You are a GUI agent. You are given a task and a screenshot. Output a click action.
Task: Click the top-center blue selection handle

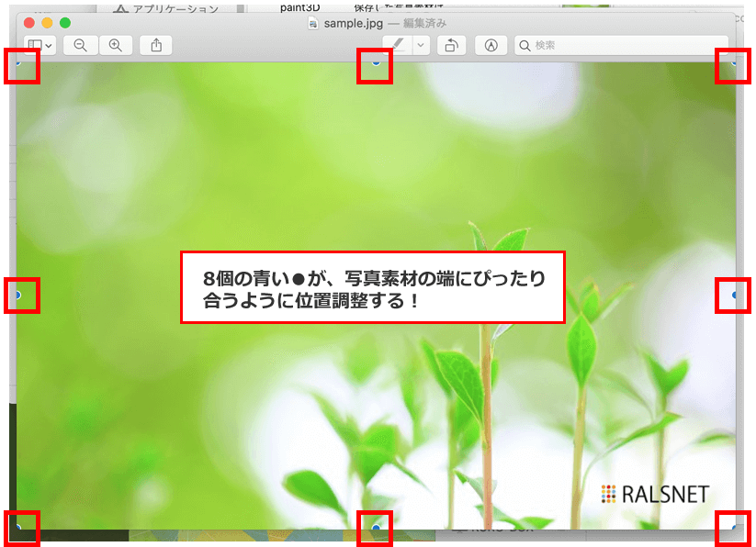click(376, 62)
